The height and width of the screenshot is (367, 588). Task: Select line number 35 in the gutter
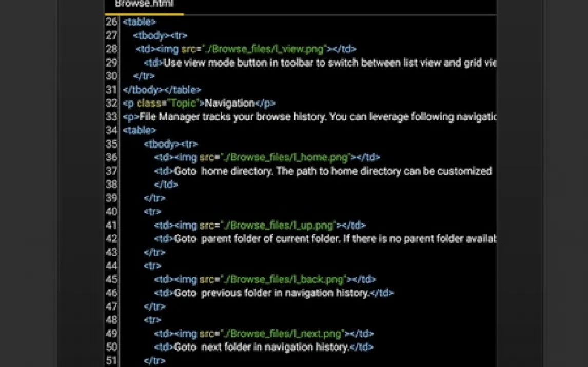111,144
